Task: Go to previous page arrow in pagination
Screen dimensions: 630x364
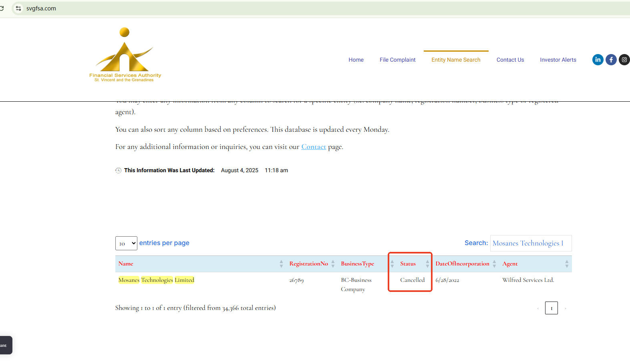Action: point(538,308)
